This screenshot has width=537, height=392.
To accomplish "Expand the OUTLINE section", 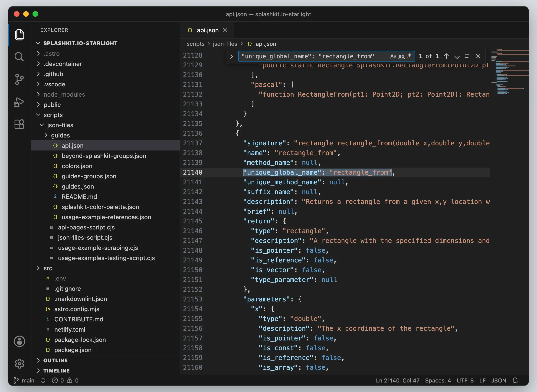I will 106,360.
